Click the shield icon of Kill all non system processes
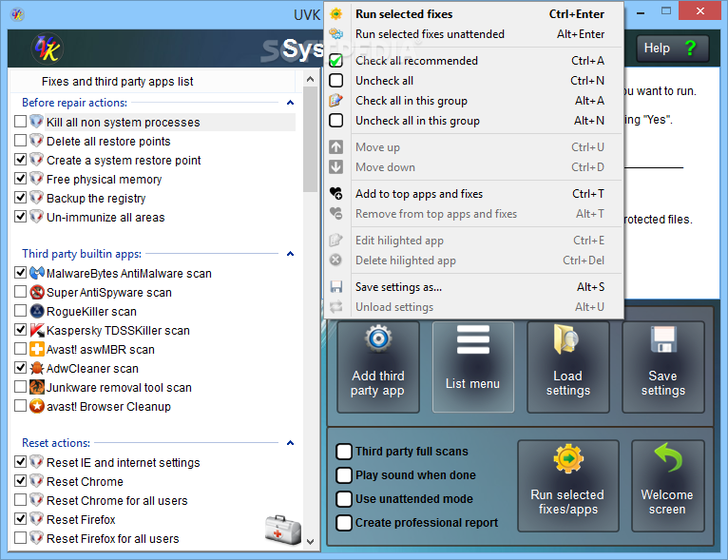Viewport: 728px width, 560px height. 37,122
